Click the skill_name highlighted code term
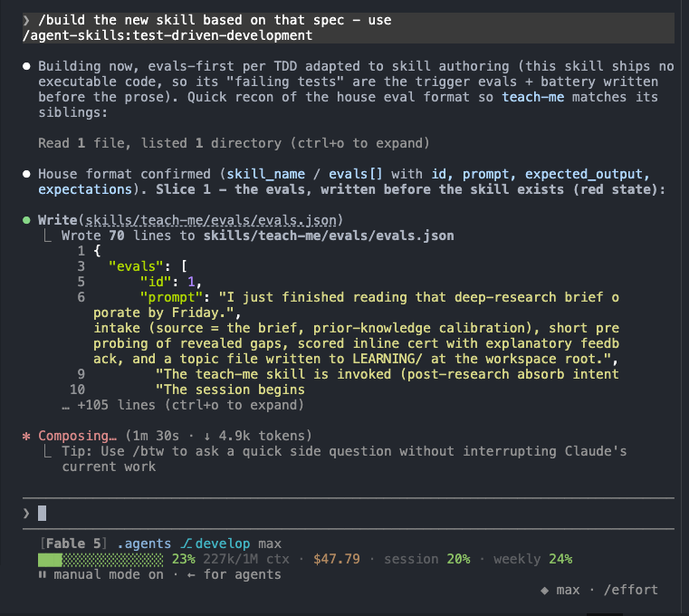 pyautogui.click(x=265, y=174)
